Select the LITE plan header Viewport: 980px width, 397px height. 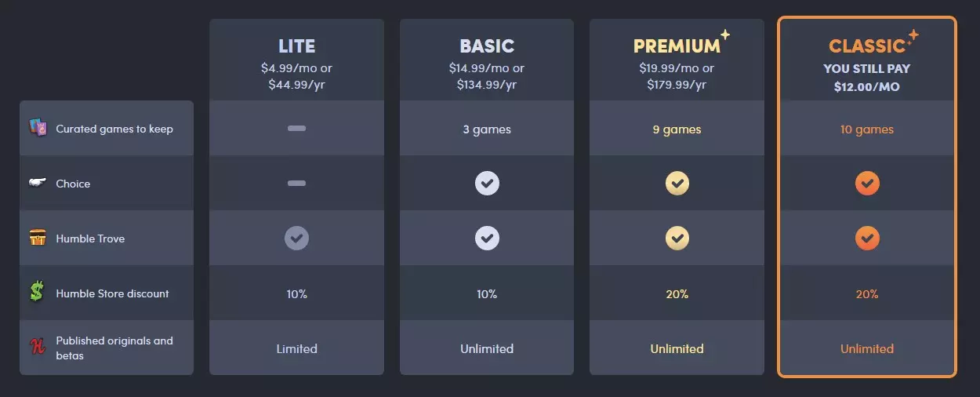tap(296, 46)
